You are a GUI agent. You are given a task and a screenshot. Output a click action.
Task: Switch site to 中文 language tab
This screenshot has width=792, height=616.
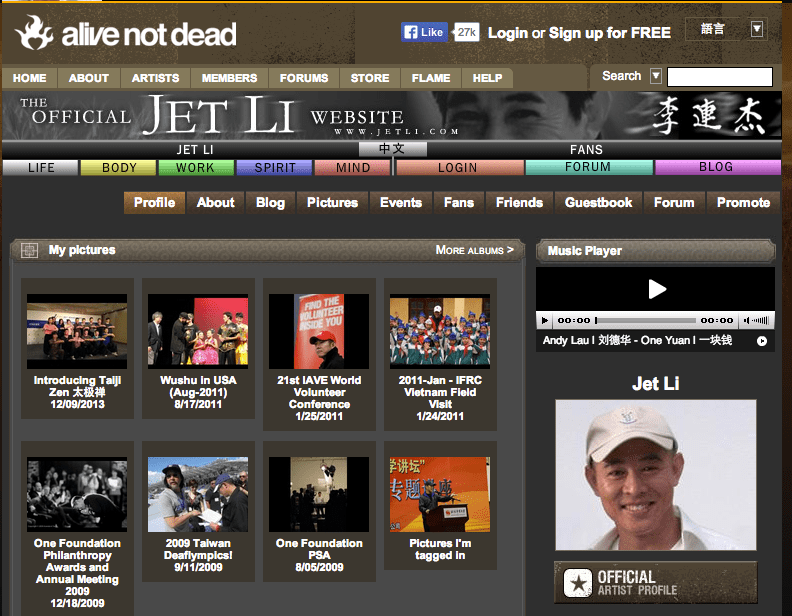(392, 149)
